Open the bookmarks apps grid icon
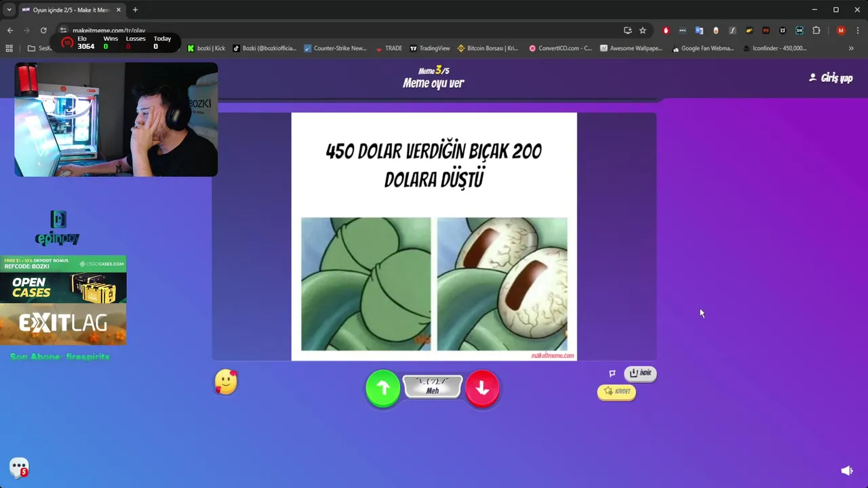The height and width of the screenshot is (488, 868). coord(9,48)
